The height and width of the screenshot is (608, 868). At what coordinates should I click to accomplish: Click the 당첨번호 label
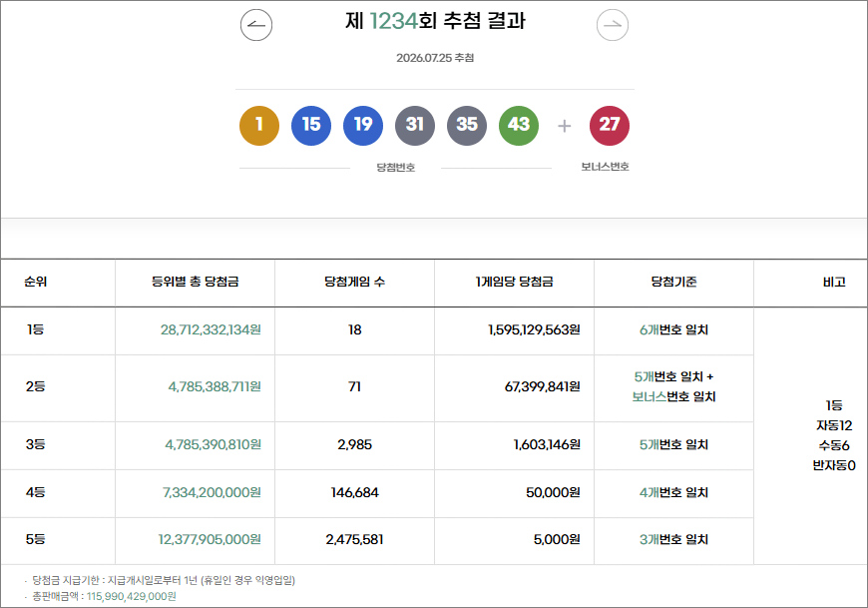coord(396,168)
